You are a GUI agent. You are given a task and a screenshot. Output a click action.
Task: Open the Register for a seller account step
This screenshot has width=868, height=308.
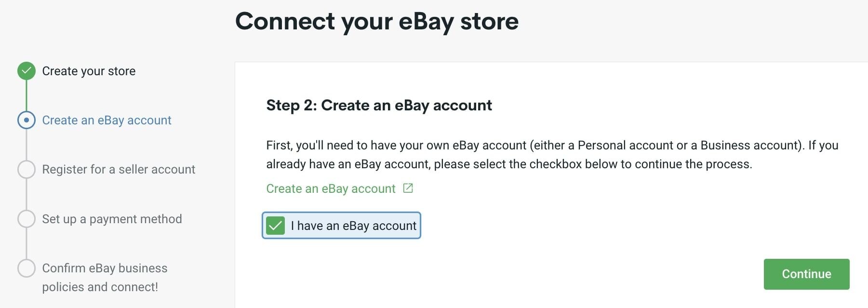(x=119, y=170)
